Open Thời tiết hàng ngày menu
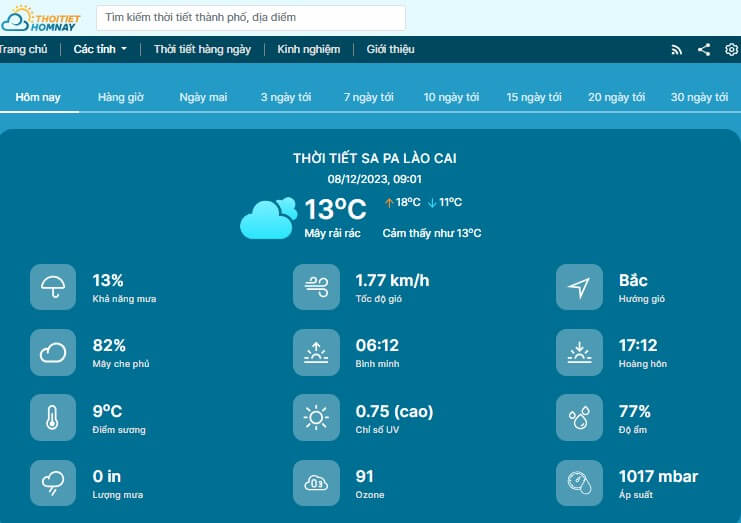The image size is (741, 523). [201, 49]
